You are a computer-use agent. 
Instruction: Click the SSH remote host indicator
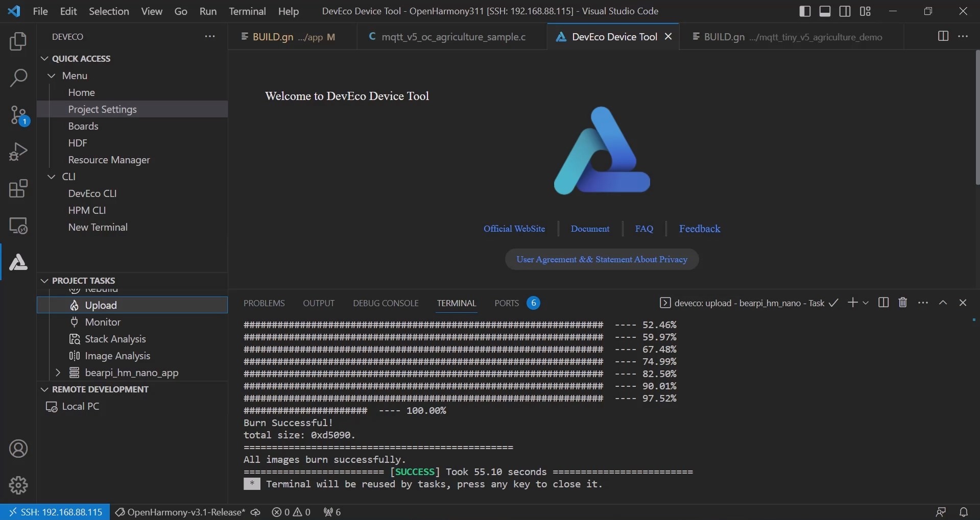click(55, 512)
